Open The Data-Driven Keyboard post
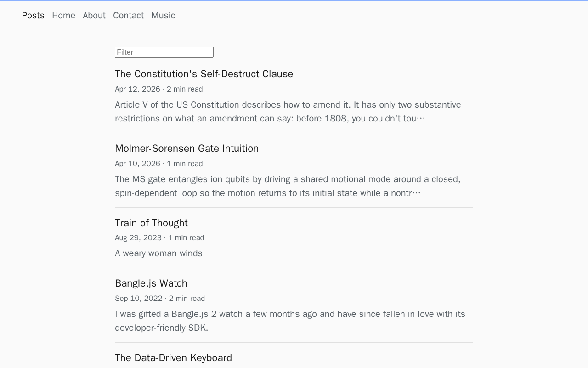Image resolution: width=588 pixels, height=368 pixels. [x=173, y=358]
